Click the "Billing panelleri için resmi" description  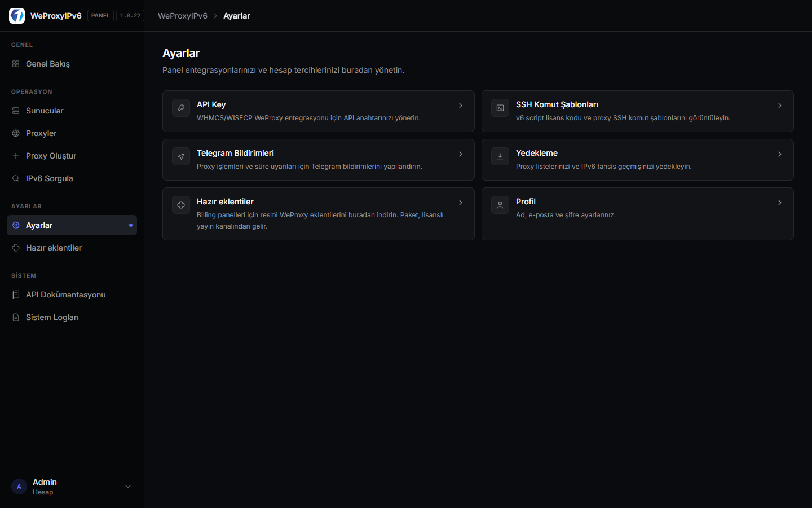tap(320, 221)
